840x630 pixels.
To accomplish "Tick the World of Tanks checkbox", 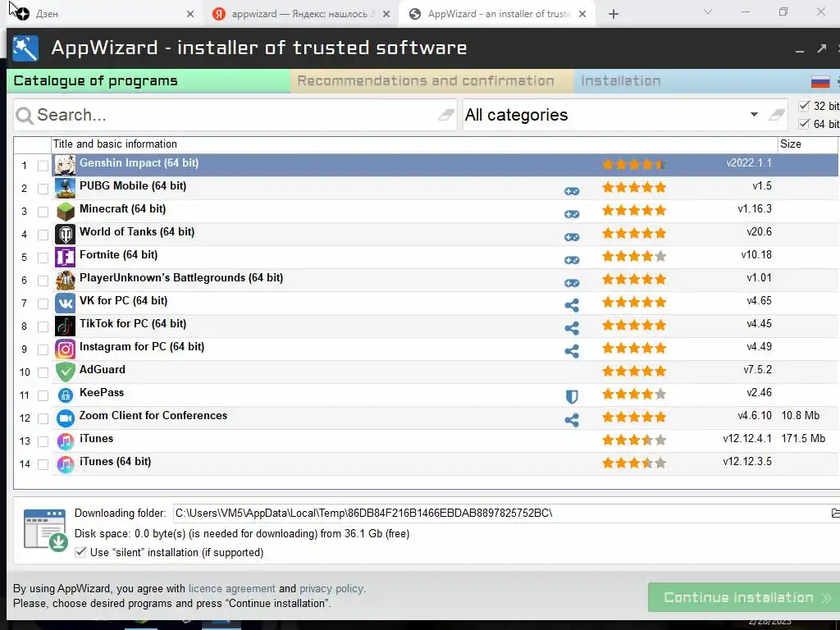I will [43, 235].
